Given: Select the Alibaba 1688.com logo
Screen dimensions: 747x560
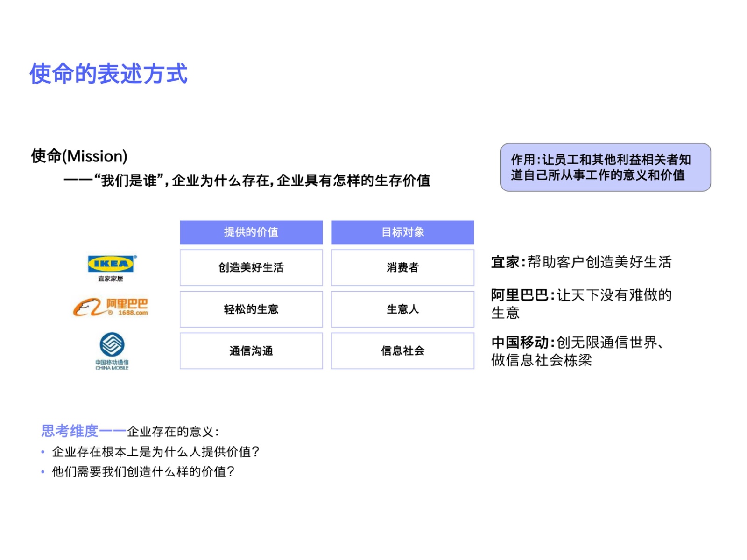Looking at the screenshot, I should (111, 307).
